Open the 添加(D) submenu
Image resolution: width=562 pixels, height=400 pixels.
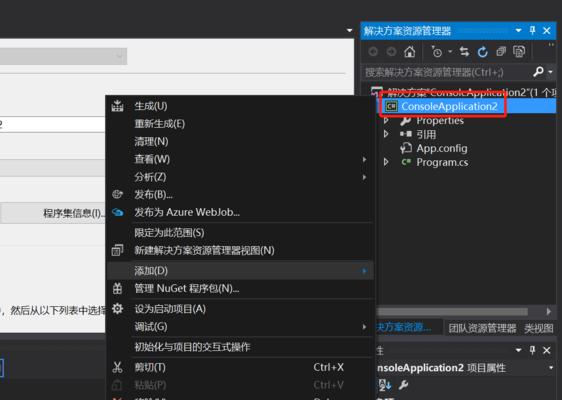(240, 271)
